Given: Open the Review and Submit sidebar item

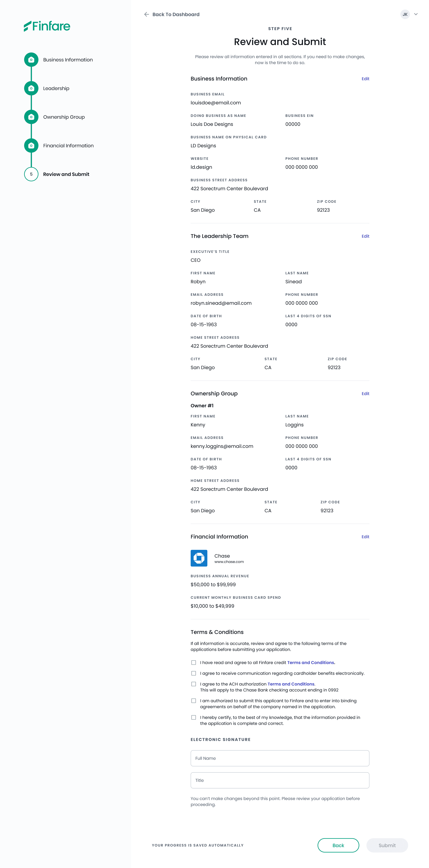Looking at the screenshot, I should click(x=66, y=174).
